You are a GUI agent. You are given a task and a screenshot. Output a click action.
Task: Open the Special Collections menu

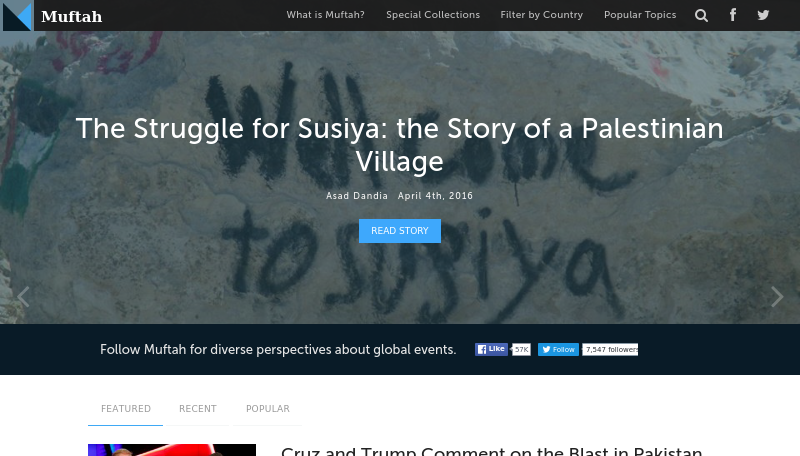pyautogui.click(x=433, y=15)
